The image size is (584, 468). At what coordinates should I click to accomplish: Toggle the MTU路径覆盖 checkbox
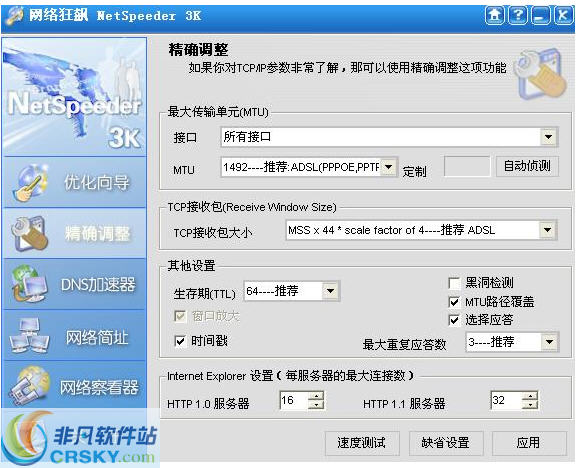click(x=454, y=302)
